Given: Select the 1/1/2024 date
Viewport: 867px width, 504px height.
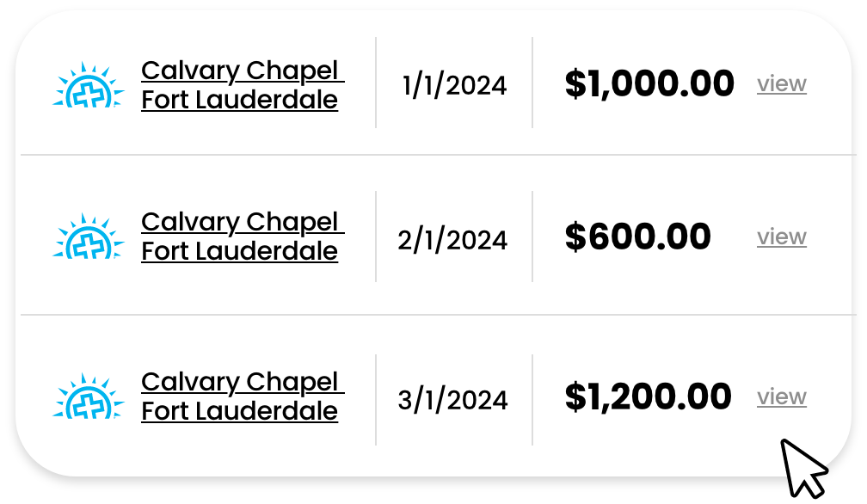Looking at the screenshot, I should (x=454, y=86).
